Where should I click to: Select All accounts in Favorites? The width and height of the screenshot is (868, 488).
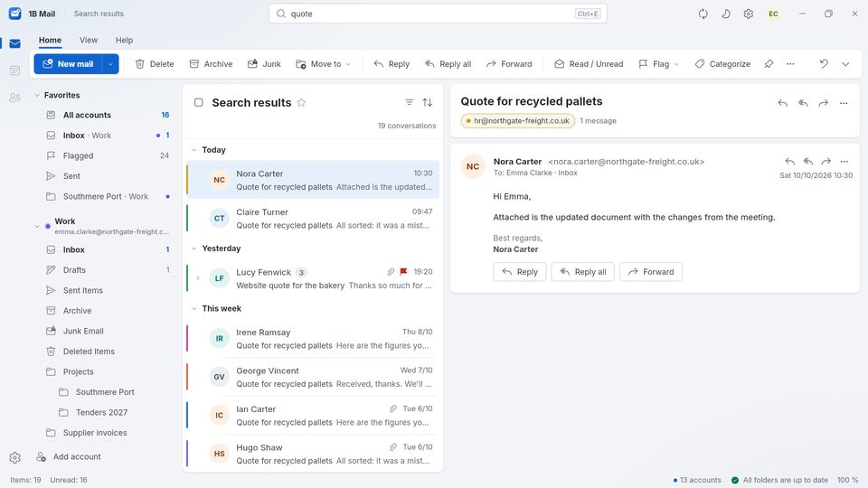pos(108,115)
